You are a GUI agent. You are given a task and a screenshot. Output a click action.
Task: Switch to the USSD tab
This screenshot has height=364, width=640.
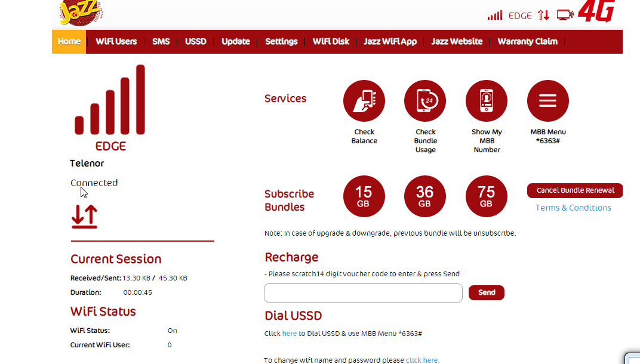(x=195, y=41)
